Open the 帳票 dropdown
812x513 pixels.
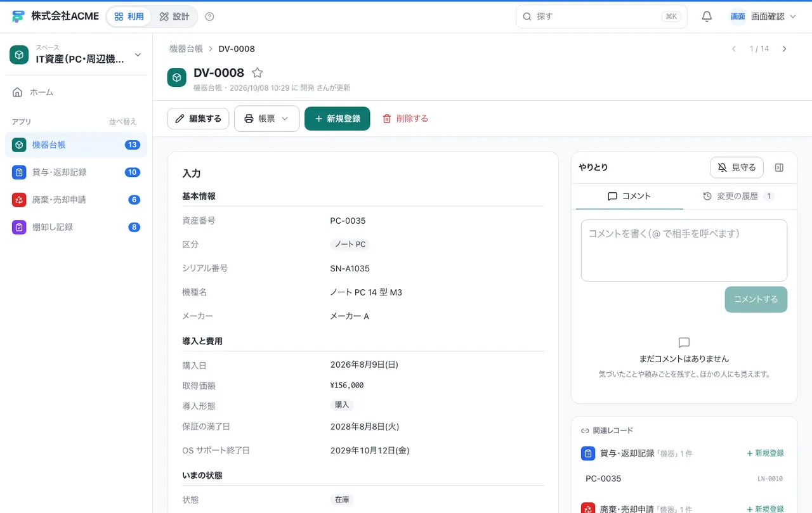click(266, 119)
